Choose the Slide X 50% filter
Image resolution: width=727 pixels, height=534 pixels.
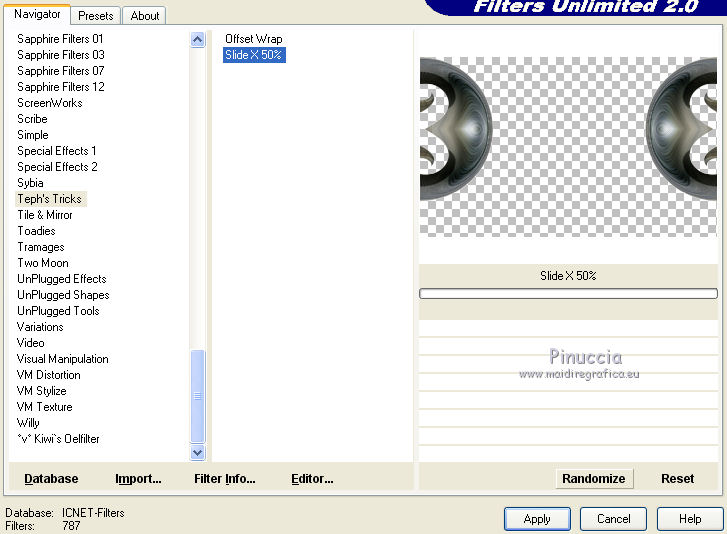(254, 55)
